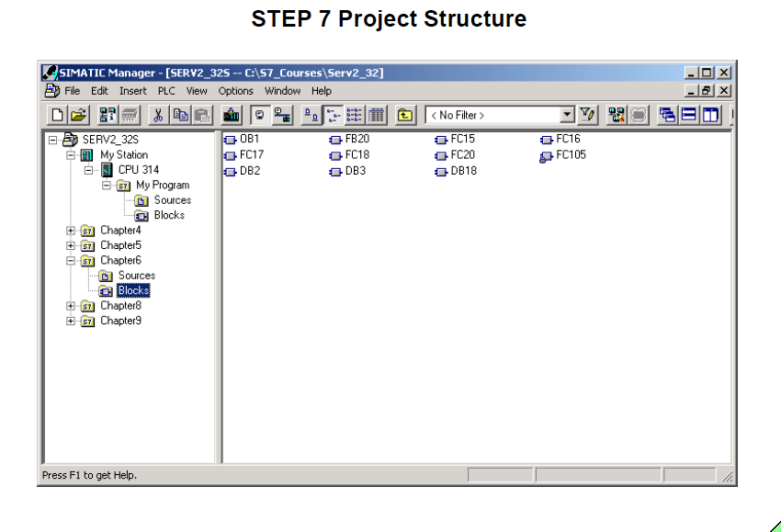781x532 pixels.
Task: Collapse the Chapter6 program
Action: 71,261
